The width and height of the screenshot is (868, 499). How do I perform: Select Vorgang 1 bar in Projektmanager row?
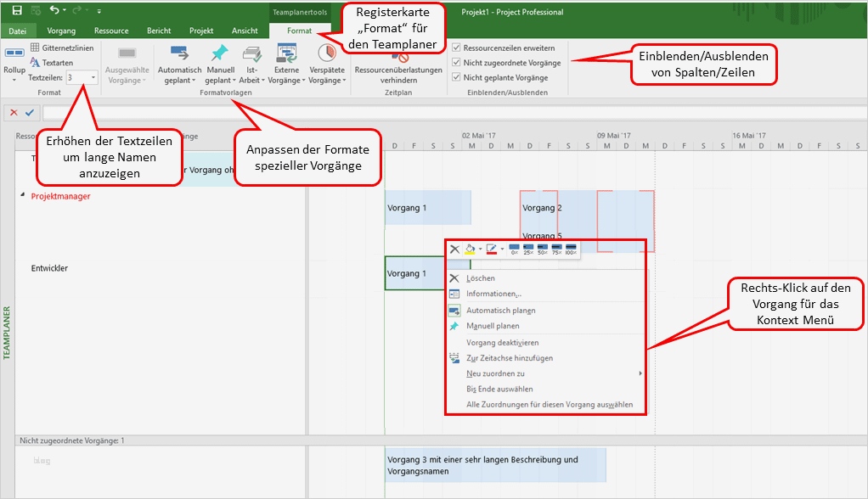pyautogui.click(x=428, y=207)
